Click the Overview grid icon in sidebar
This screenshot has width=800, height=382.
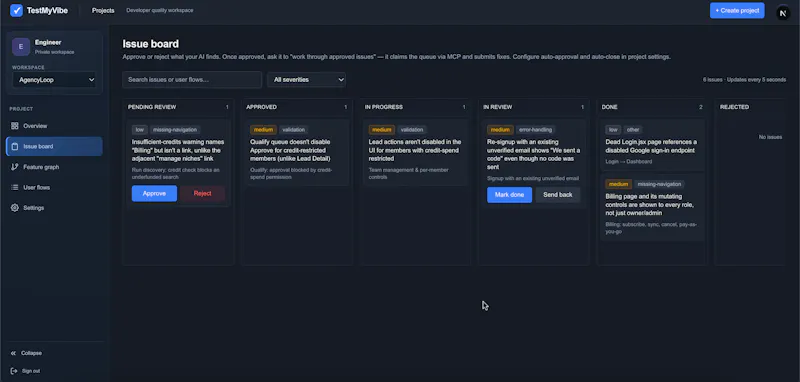tap(15, 126)
